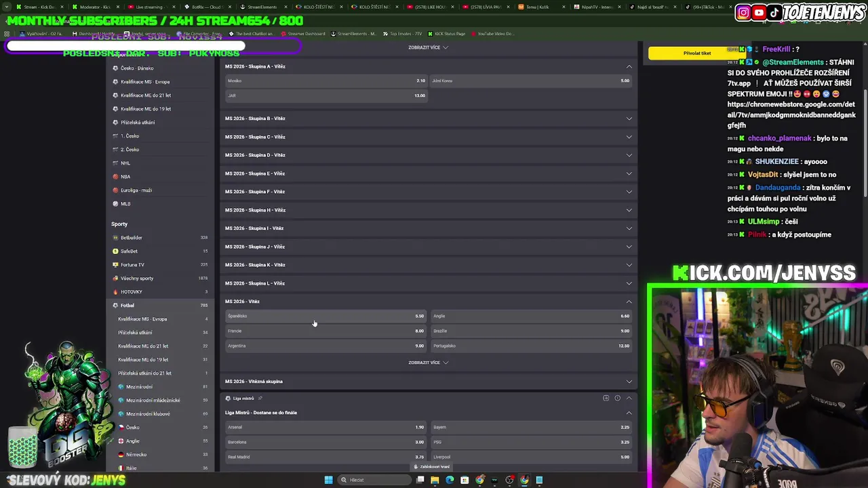This screenshot has width=868, height=488.
Task: Open the Top Emotes - 7TV bookmark
Action: tap(403, 34)
